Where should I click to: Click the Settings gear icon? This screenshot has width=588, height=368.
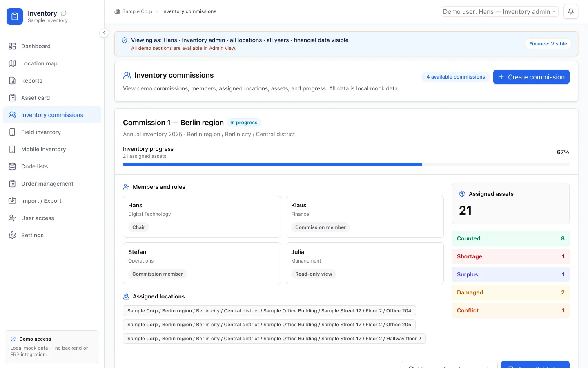[12, 235]
